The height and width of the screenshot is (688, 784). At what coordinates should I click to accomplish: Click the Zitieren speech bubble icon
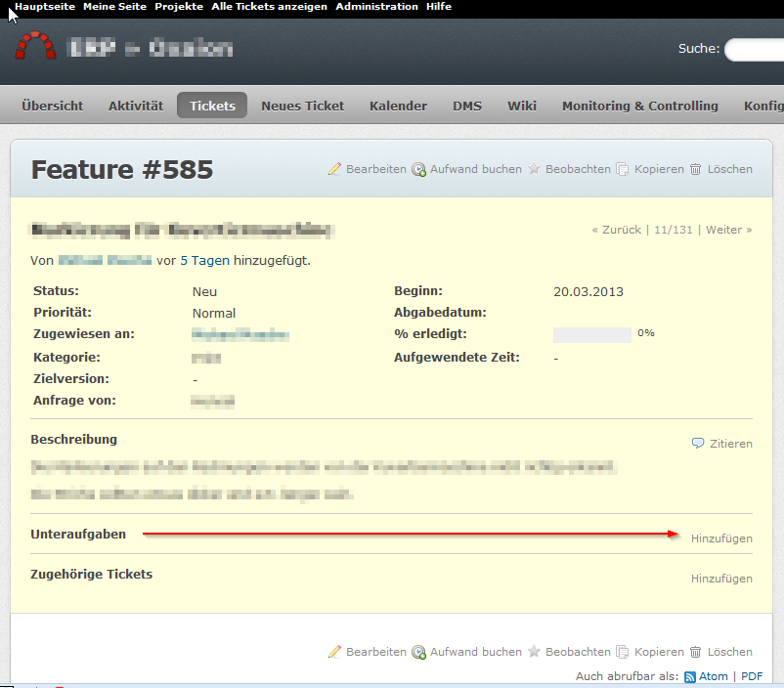698,443
